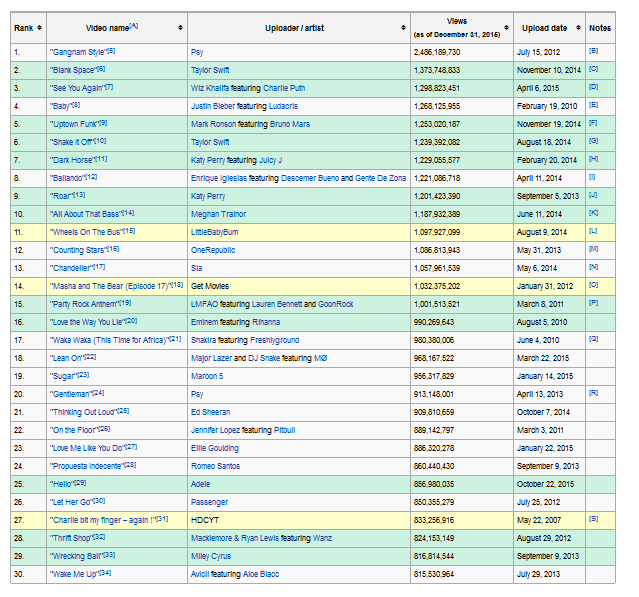Select the views value 1,001,513,521
This screenshot has height=597, width=639.
click(x=437, y=304)
